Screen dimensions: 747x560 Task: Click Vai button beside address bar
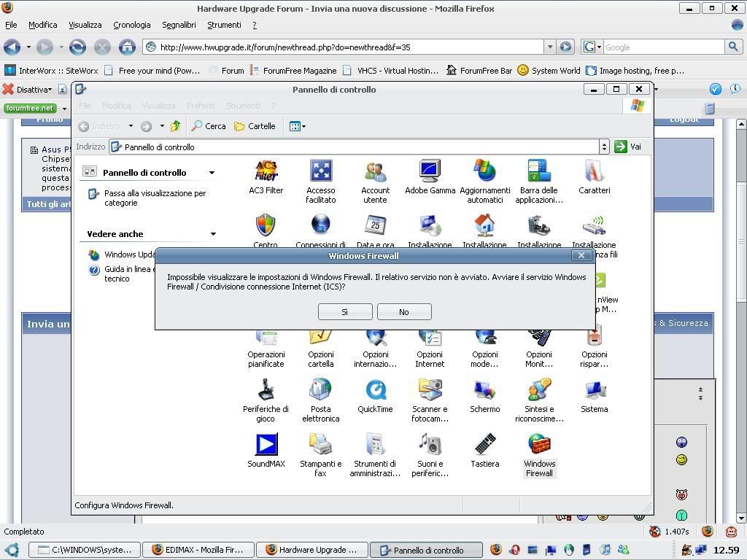[x=628, y=147]
